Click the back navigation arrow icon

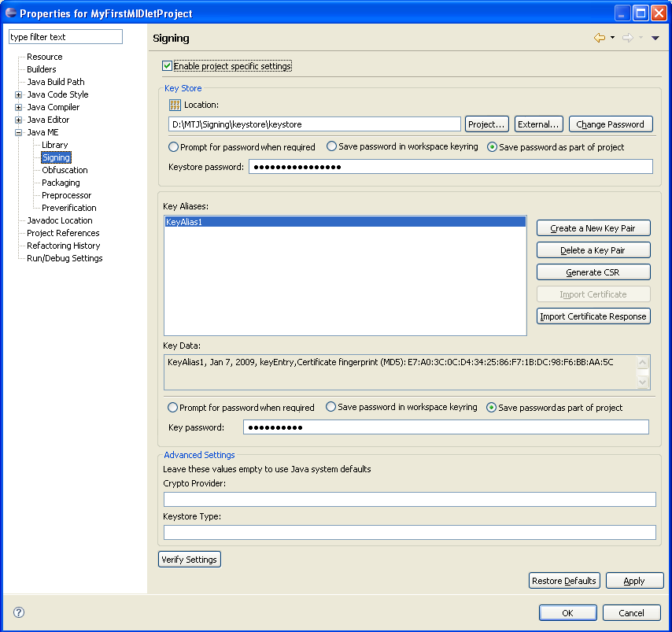tap(600, 38)
